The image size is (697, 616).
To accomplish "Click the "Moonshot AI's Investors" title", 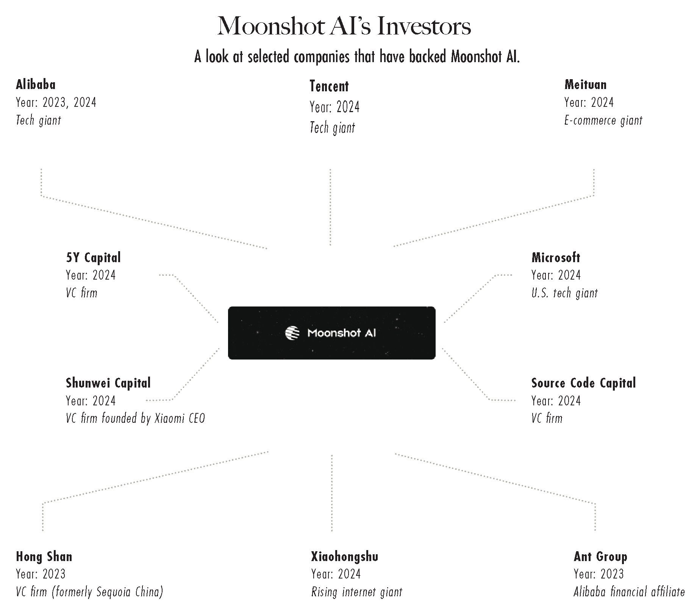I will pyautogui.click(x=344, y=27).
